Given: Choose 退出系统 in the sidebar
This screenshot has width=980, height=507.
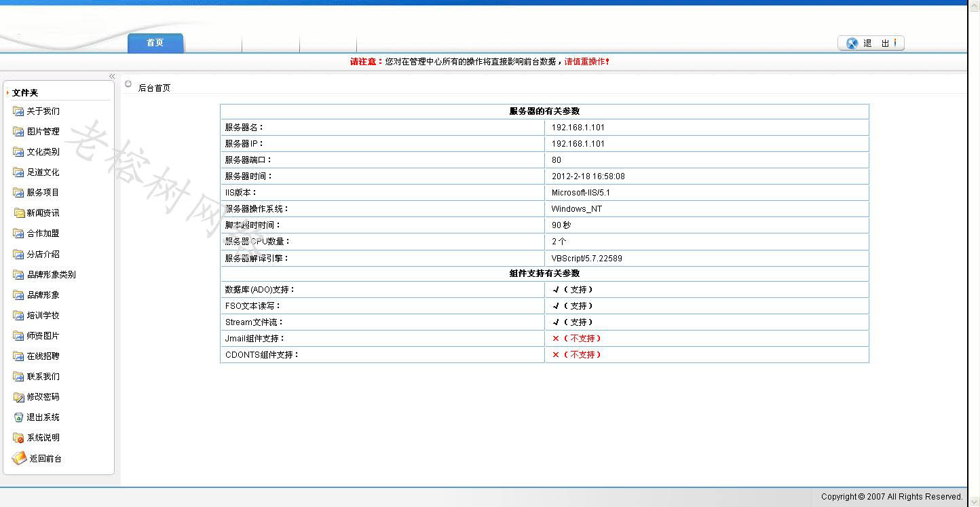Looking at the screenshot, I should [43, 417].
